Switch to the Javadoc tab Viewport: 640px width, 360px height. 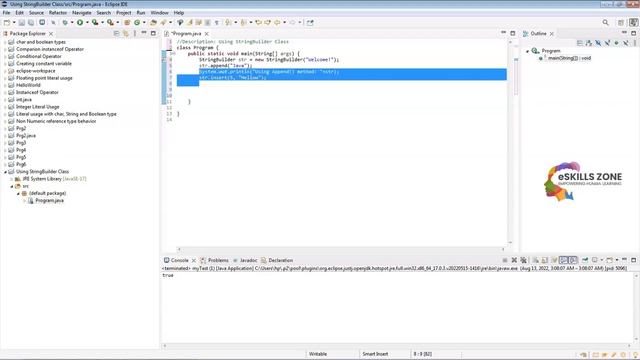pos(245,260)
